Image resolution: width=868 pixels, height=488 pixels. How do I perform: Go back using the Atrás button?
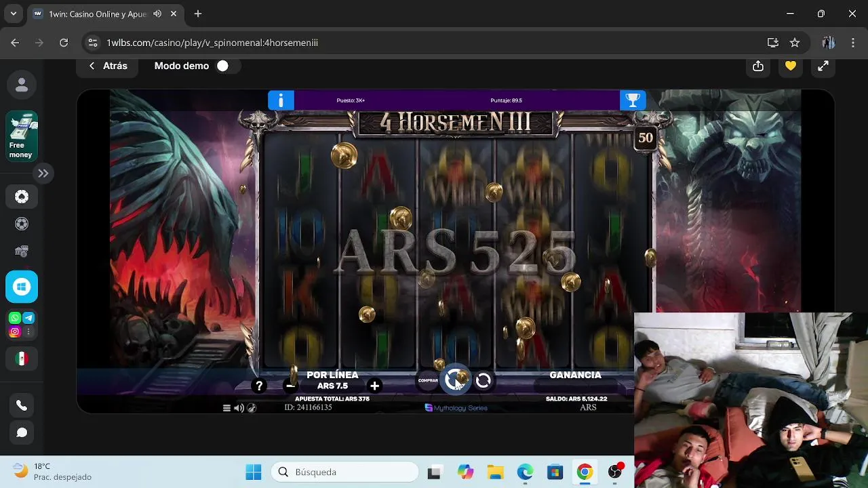point(108,66)
